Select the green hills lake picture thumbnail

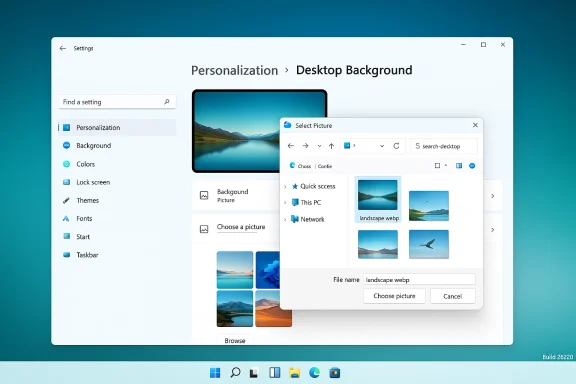(429, 206)
